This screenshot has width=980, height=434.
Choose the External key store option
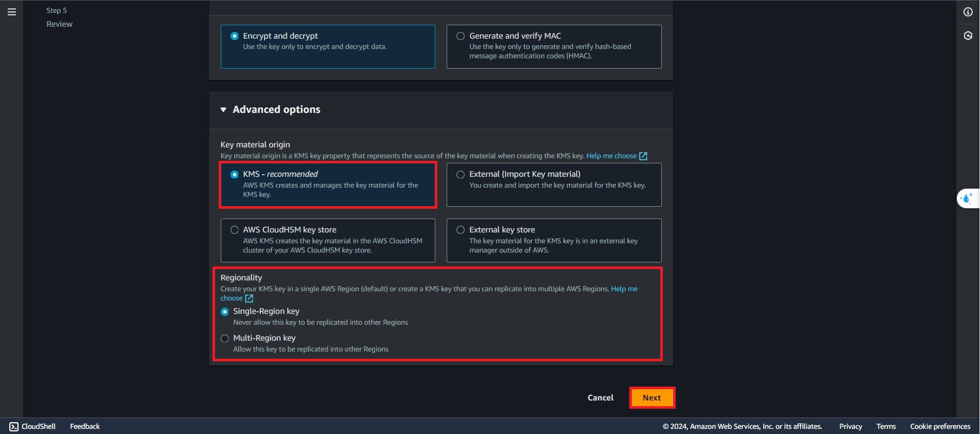point(461,230)
